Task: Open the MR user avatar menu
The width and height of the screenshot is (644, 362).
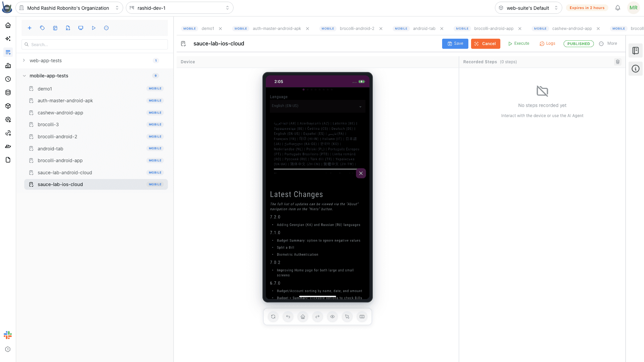Action: pyautogui.click(x=634, y=8)
